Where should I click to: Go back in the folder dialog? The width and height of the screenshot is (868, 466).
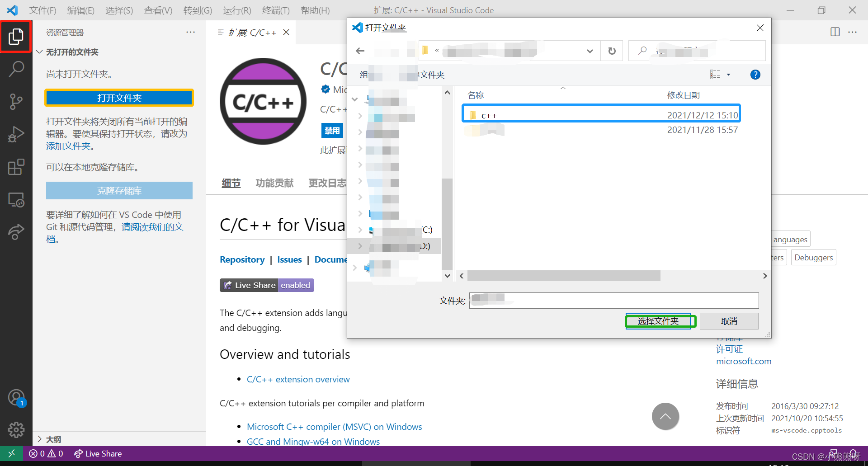(360, 51)
